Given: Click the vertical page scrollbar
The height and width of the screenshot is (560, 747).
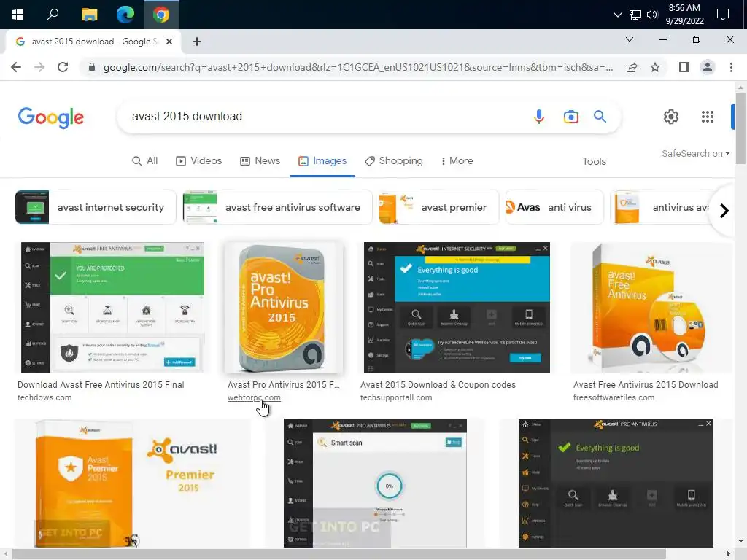Looking at the screenshot, I should point(740,128).
